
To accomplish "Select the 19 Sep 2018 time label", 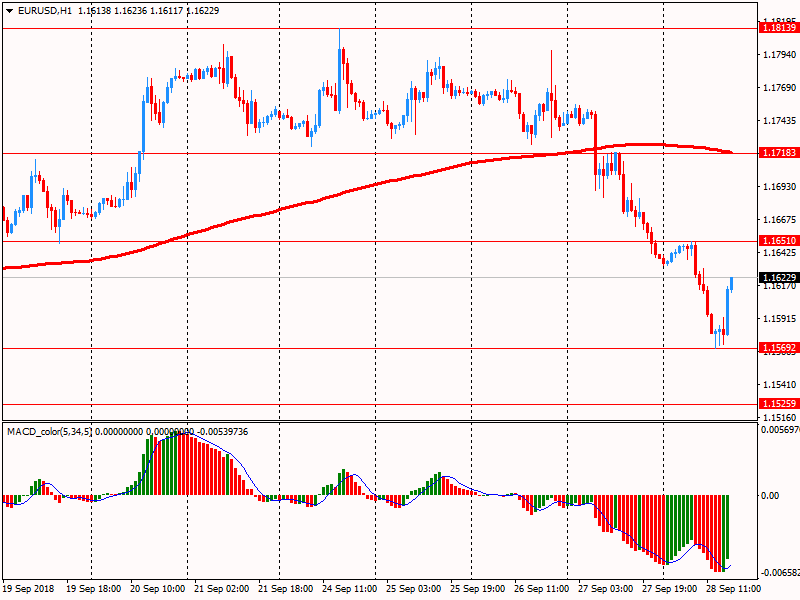I will click(30, 589).
